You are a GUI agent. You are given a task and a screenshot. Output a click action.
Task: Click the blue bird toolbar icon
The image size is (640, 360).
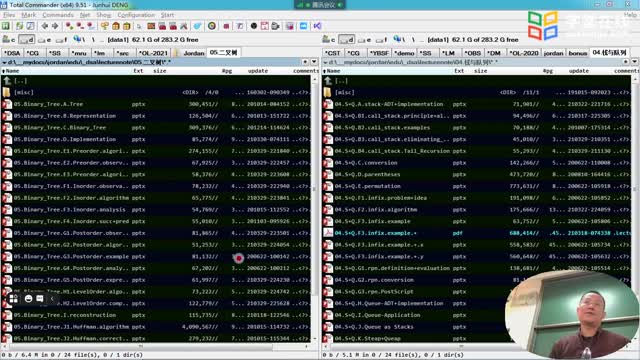tap(197, 26)
